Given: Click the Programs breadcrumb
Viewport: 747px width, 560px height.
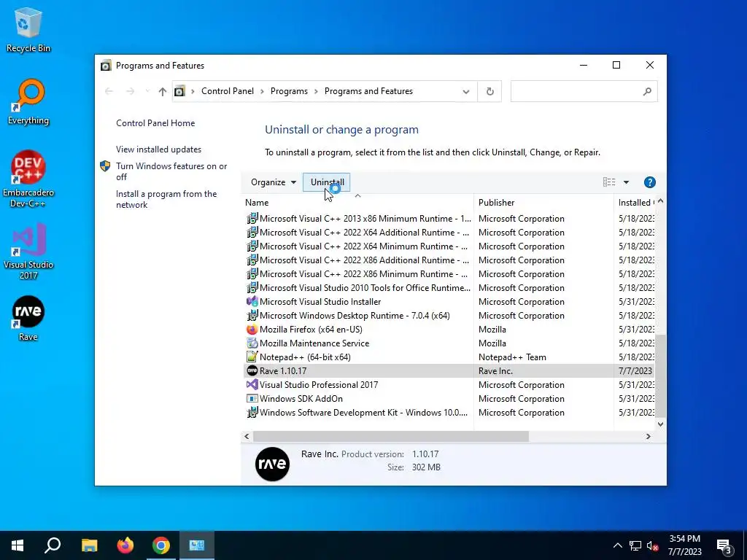Looking at the screenshot, I should (x=289, y=91).
